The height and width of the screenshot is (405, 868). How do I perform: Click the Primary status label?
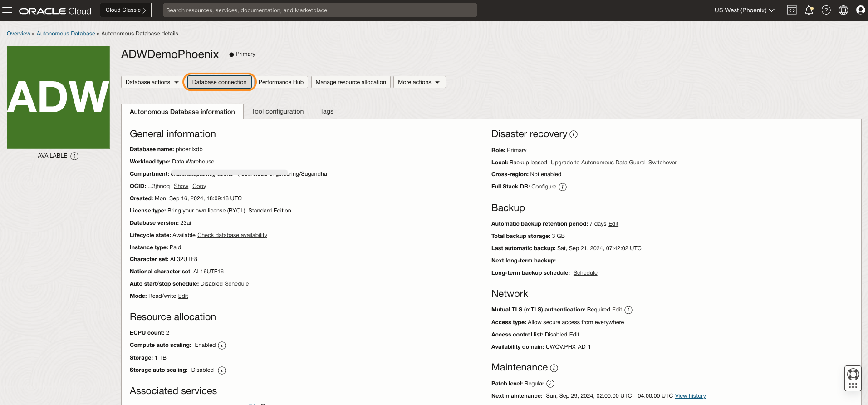[x=245, y=54]
